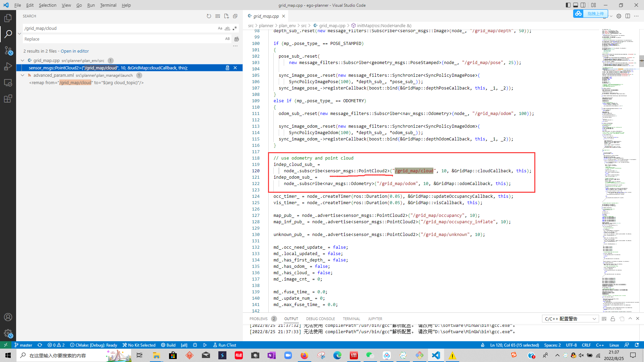
Task: Switch to the Debug Console tab
Action: tap(320, 319)
